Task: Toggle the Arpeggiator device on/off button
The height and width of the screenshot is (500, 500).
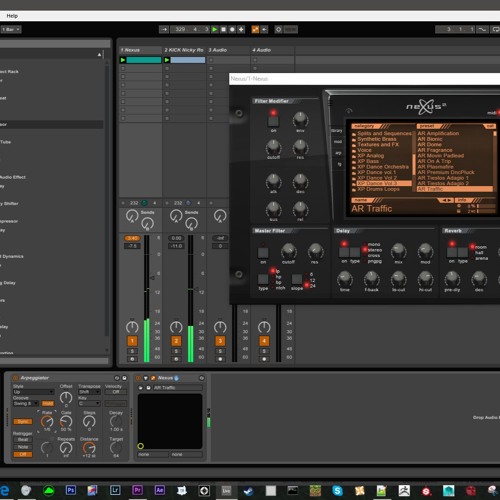Action: 15,378
